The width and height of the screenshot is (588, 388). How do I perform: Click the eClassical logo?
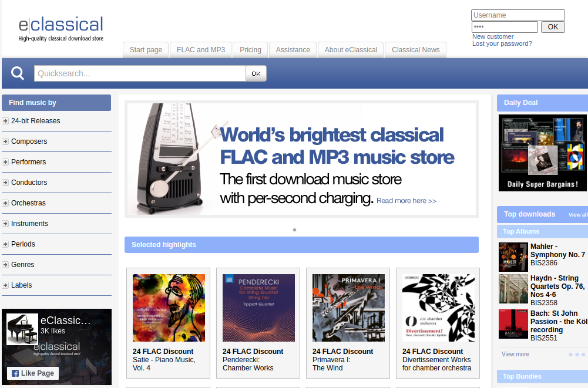(x=61, y=29)
